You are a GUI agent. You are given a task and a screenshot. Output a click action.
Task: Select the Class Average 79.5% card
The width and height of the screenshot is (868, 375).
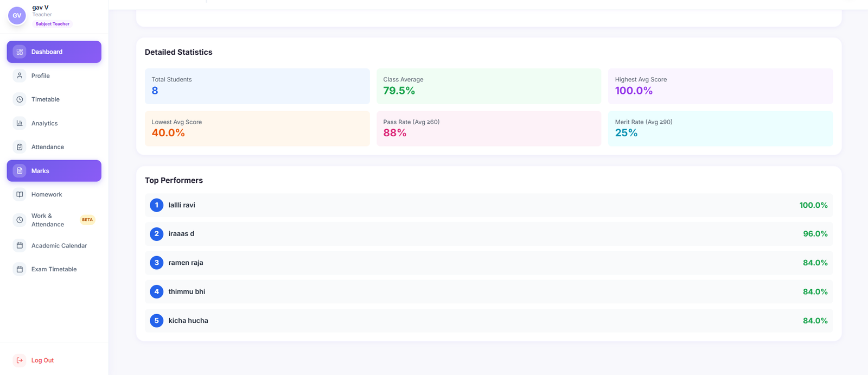489,86
